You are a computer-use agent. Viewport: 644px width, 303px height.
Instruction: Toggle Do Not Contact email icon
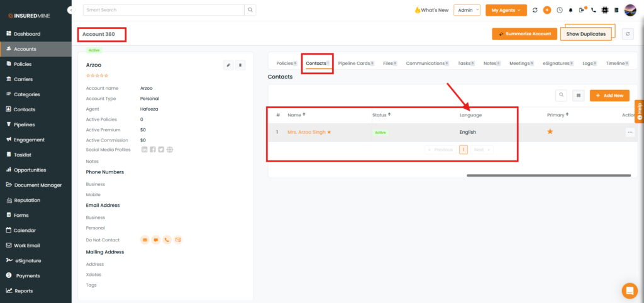click(x=145, y=240)
